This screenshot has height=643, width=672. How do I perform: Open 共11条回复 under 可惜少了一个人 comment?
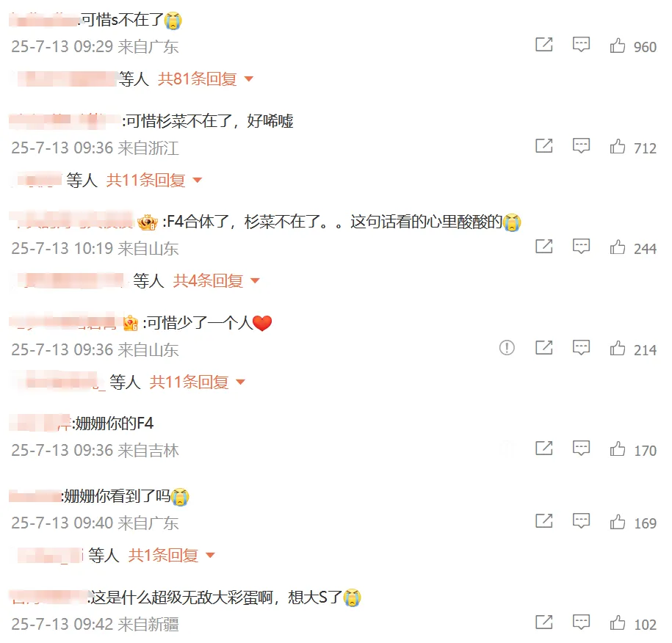point(197,382)
